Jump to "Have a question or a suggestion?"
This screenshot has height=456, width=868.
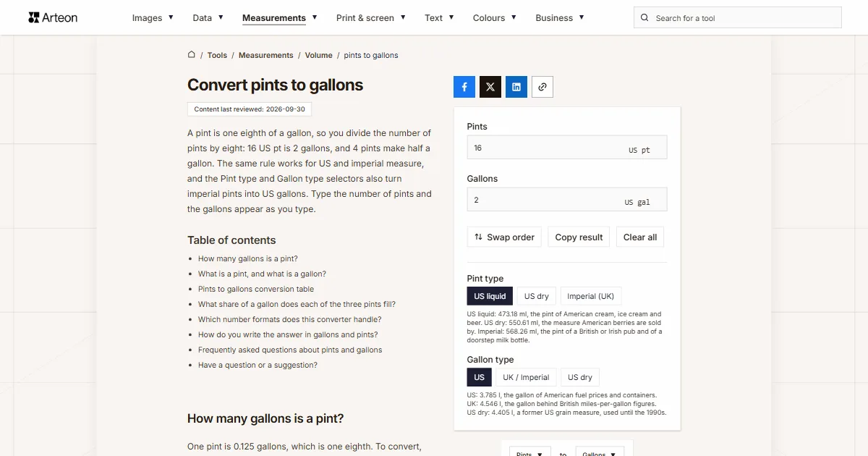click(x=258, y=365)
